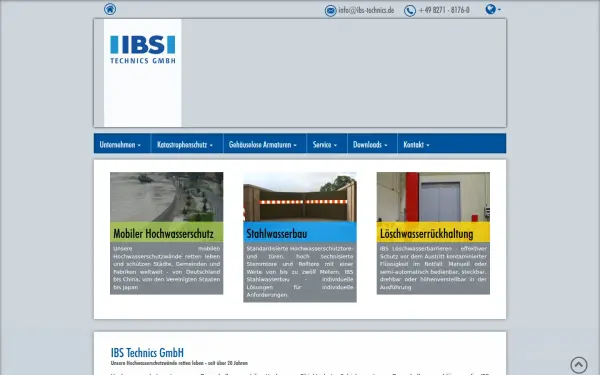Viewport: 600px width, 375px height.
Task: Click the scroll-to-top arrow icon
Action: pyautogui.click(x=579, y=365)
